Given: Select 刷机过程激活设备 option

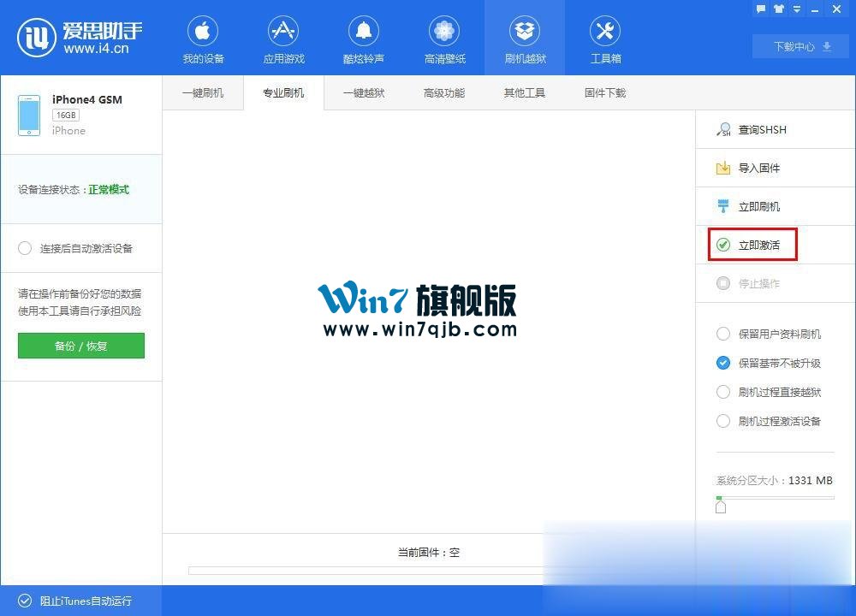Looking at the screenshot, I should [723, 421].
